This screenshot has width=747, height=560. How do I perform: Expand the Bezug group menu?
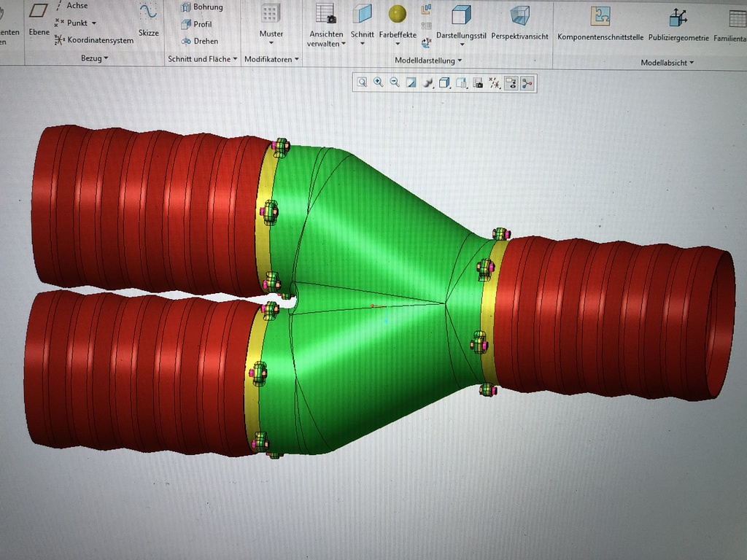point(94,58)
